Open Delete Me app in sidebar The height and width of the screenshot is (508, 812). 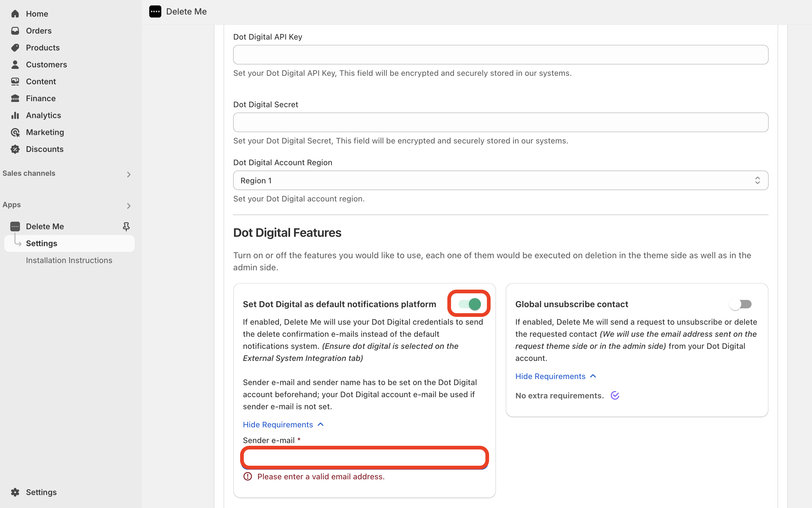click(x=45, y=227)
